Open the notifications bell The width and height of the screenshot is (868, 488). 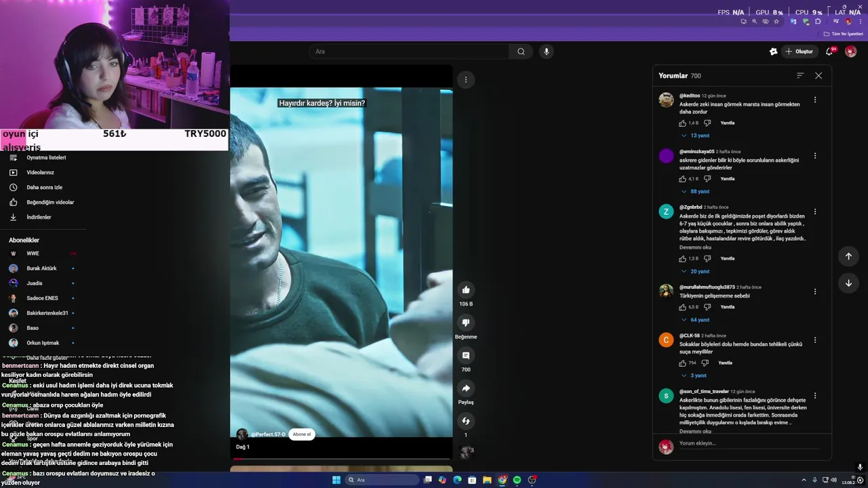point(829,52)
